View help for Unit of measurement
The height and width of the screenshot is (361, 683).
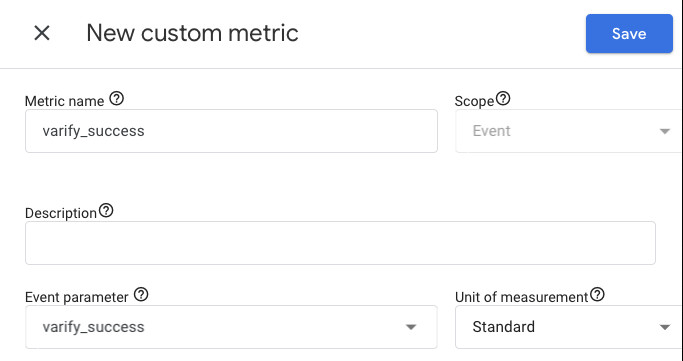(x=597, y=295)
